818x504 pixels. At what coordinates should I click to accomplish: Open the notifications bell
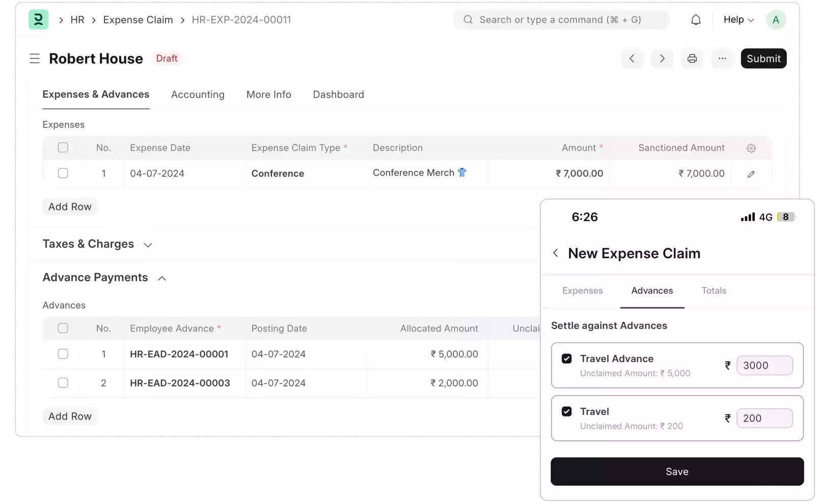[696, 19]
